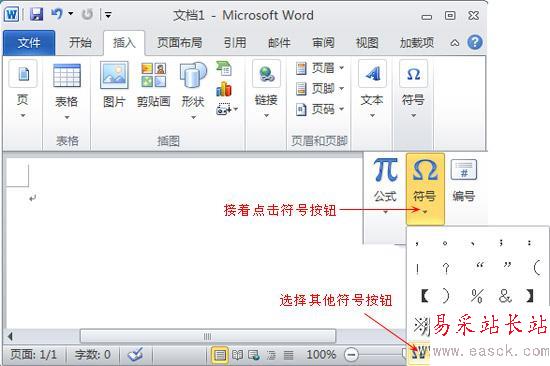Expand the 链接 links group

coord(267,89)
